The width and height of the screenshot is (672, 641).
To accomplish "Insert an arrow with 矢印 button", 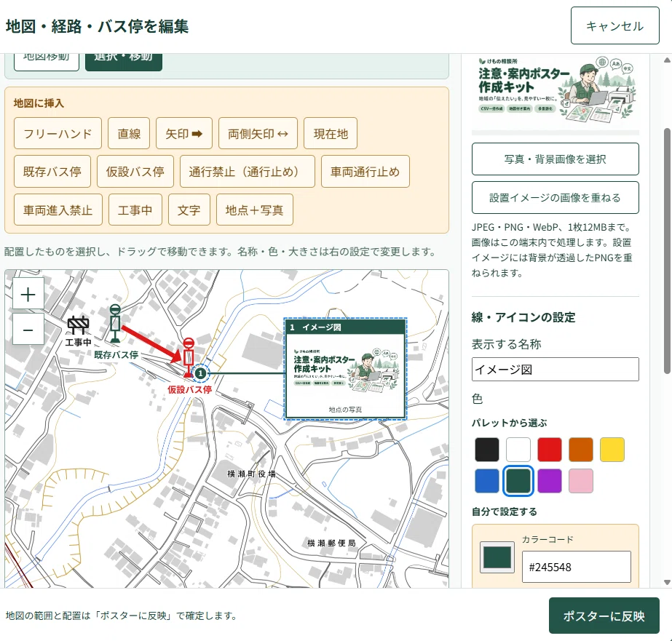I will 184,134.
